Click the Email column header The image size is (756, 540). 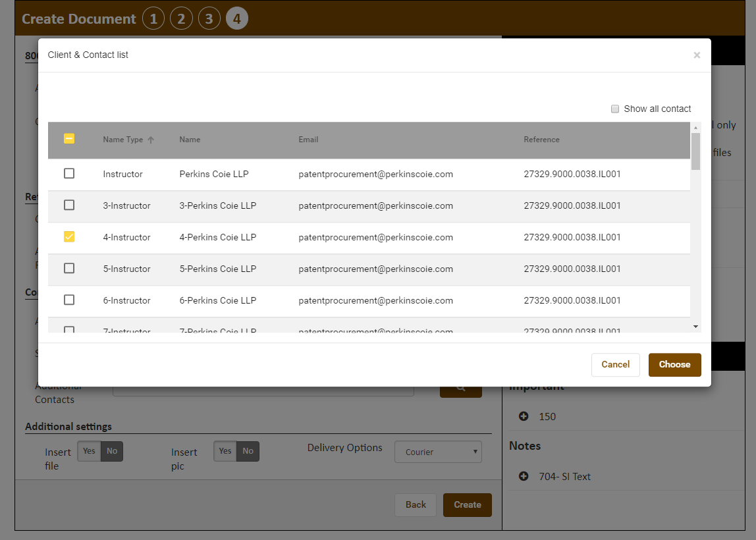308,140
